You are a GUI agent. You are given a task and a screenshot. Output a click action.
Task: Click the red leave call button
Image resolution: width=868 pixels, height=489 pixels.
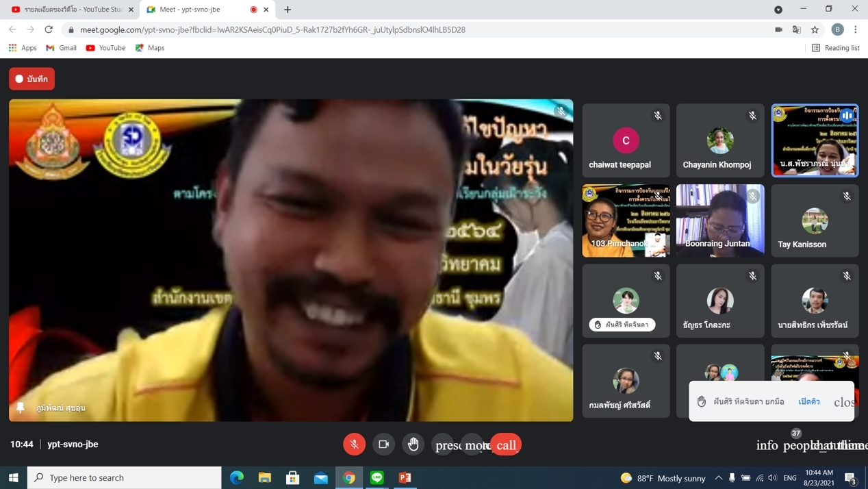point(506,445)
